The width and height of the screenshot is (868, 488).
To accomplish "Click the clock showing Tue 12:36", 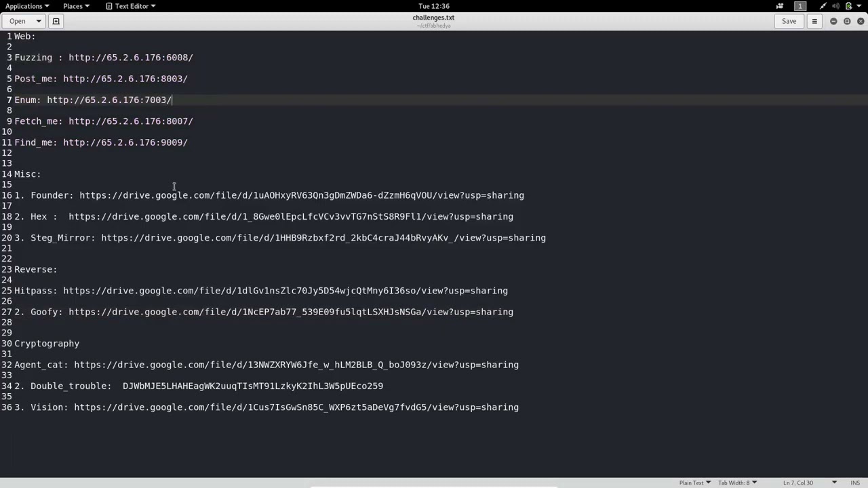I will click(434, 6).
